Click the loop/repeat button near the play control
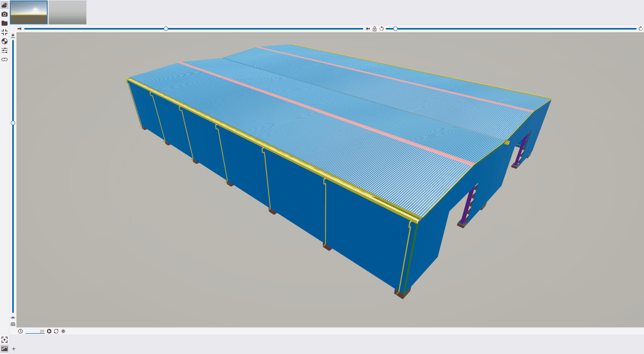The height and width of the screenshot is (354, 644). coord(56,331)
